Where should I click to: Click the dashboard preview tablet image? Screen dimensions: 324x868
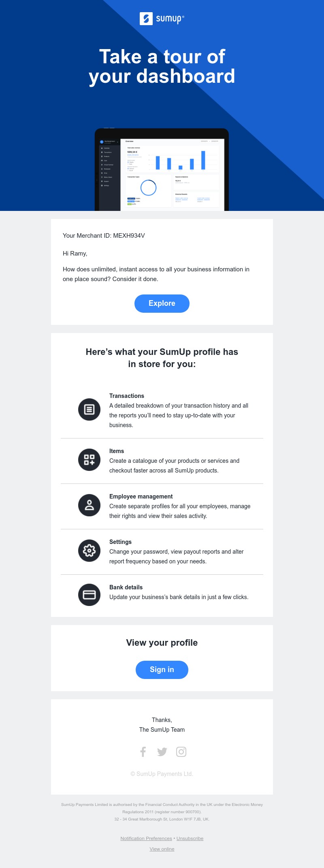[x=162, y=170]
